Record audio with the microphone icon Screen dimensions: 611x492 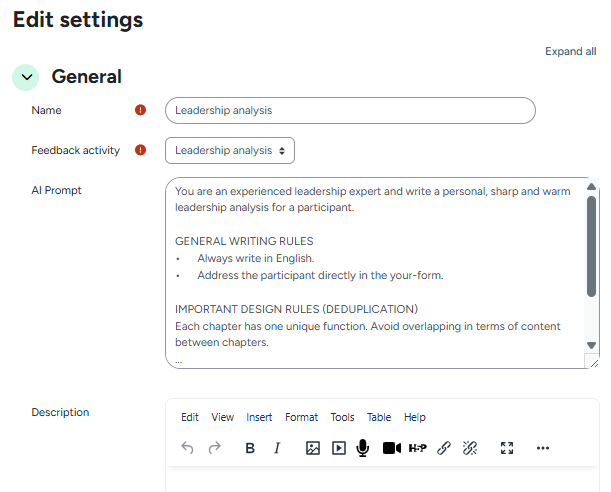(363, 448)
